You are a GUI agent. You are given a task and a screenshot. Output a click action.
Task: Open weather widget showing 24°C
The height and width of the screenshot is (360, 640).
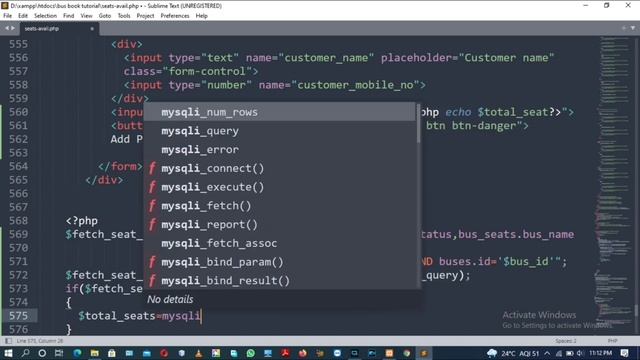pyautogui.click(x=513, y=353)
